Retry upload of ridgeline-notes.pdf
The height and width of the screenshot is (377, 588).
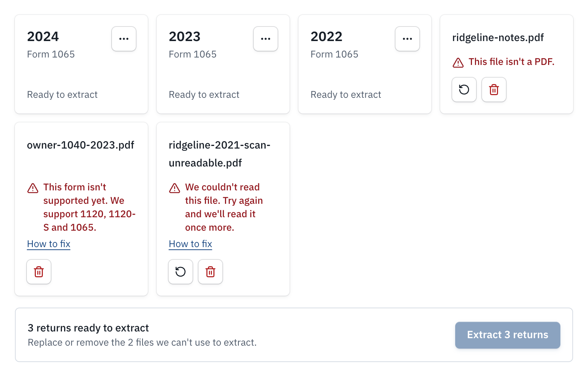click(x=464, y=90)
